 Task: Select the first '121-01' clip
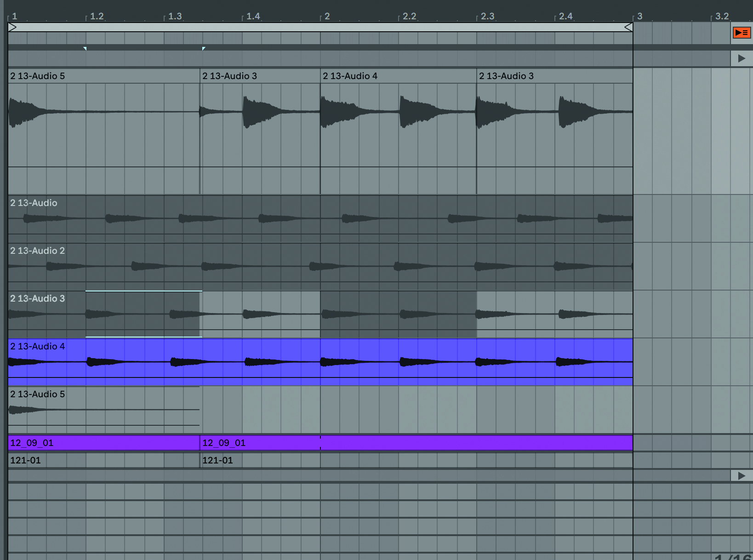(x=104, y=460)
